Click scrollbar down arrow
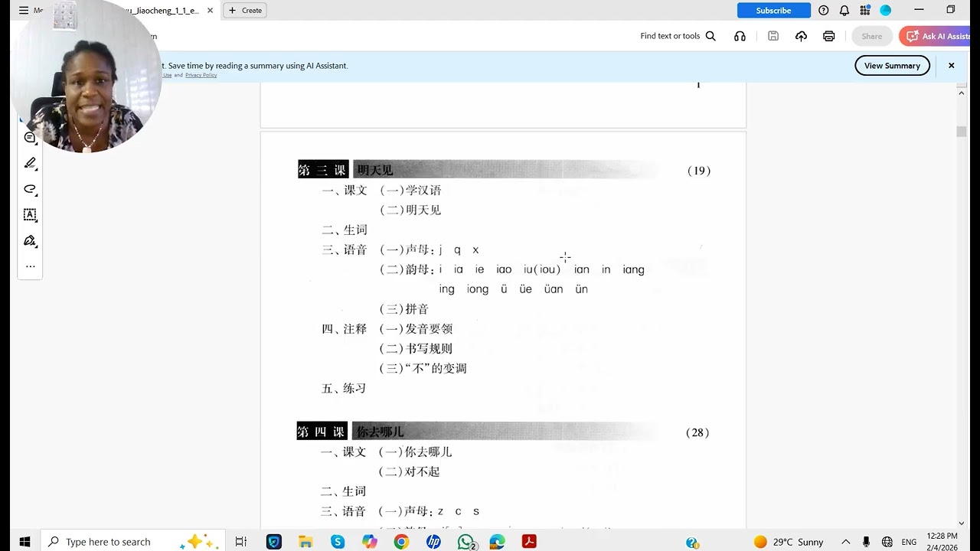The height and width of the screenshot is (551, 980). [962, 523]
